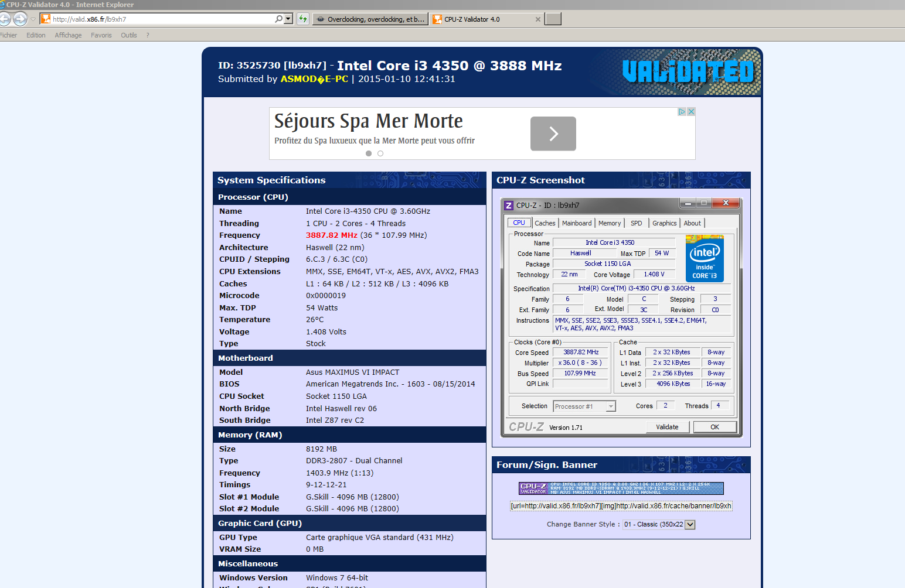Click the ad's next arrow button
This screenshot has height=588, width=905.
(553, 134)
